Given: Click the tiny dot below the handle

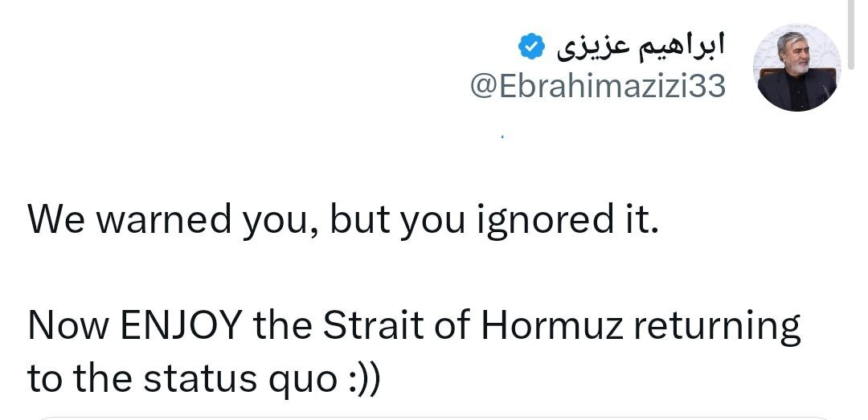Looking at the screenshot, I should (x=502, y=137).
